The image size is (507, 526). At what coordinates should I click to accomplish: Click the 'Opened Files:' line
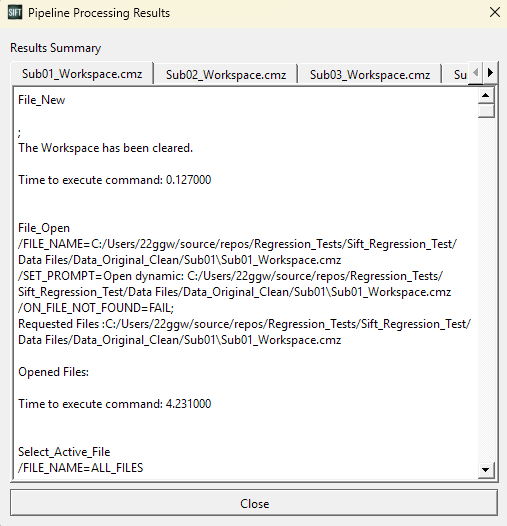(x=53, y=372)
